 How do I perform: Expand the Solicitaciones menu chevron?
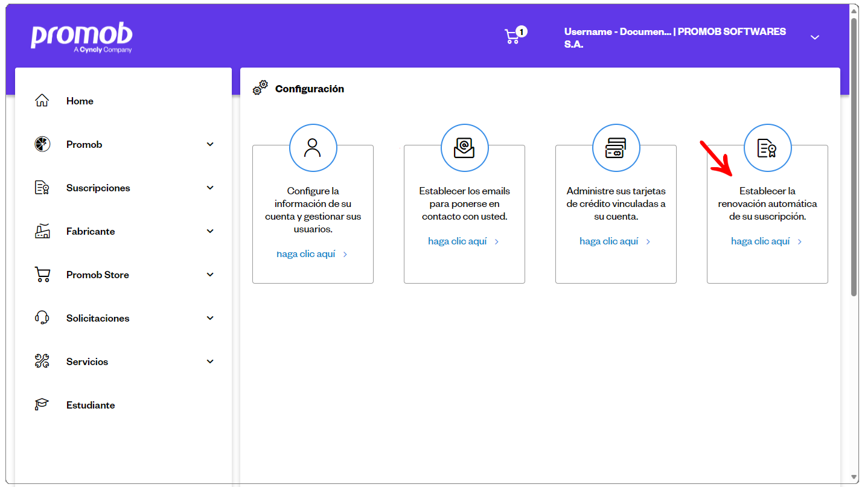click(210, 318)
